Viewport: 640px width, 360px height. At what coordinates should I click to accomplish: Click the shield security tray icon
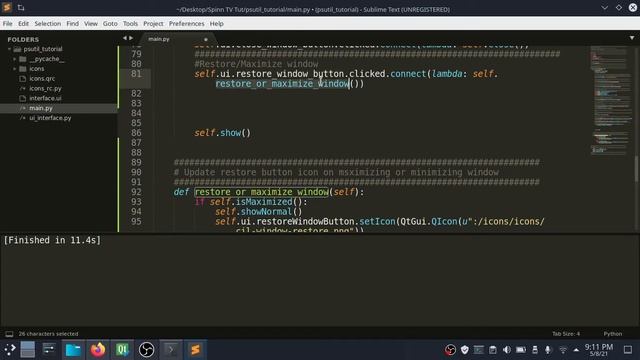464,350
